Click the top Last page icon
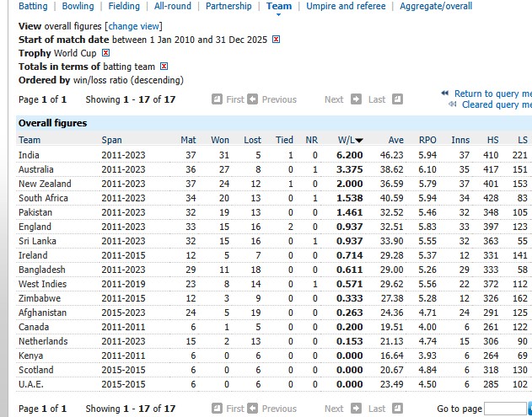 [397, 99]
